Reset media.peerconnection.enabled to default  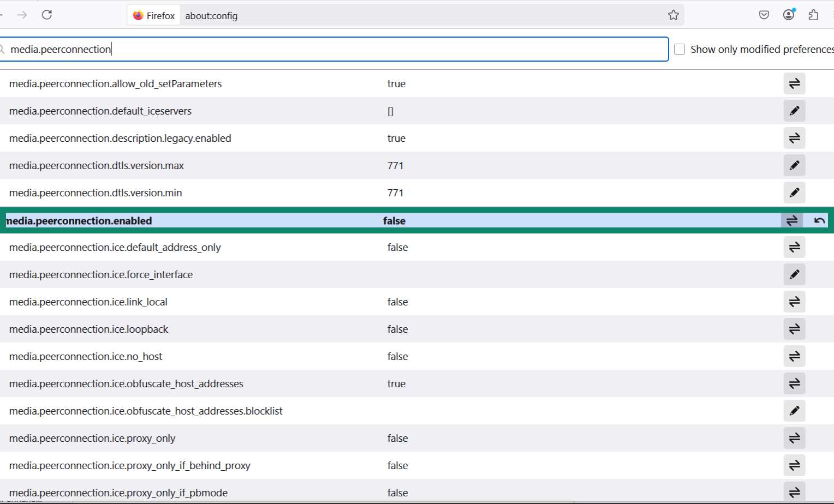(x=818, y=220)
